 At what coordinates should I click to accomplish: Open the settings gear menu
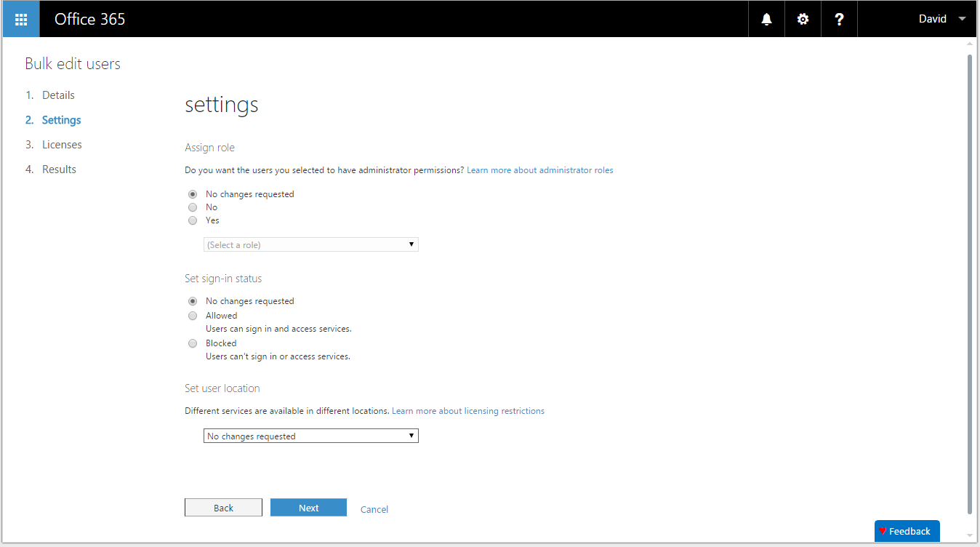803,19
